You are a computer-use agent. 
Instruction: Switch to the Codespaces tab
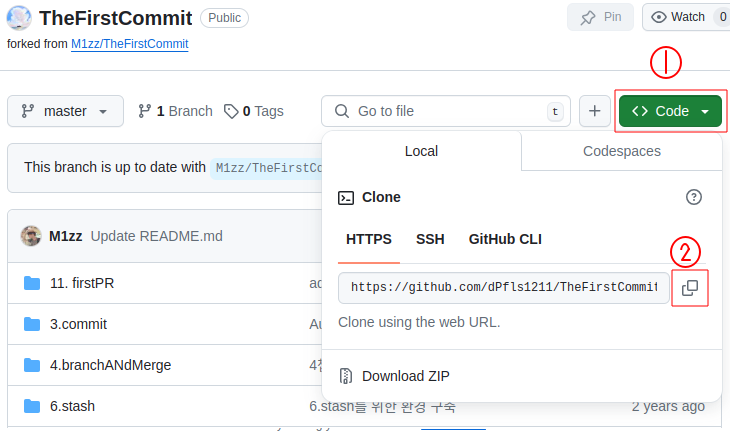tap(622, 151)
